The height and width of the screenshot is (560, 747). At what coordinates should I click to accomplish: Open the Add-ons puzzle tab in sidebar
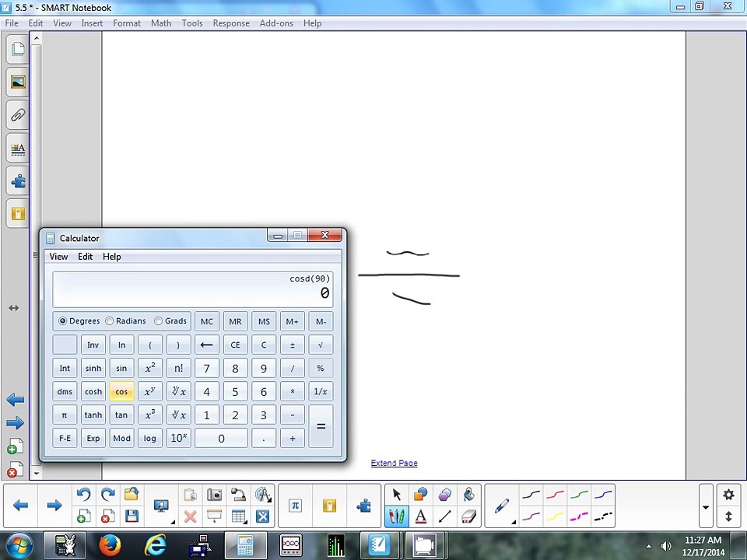tap(18, 181)
